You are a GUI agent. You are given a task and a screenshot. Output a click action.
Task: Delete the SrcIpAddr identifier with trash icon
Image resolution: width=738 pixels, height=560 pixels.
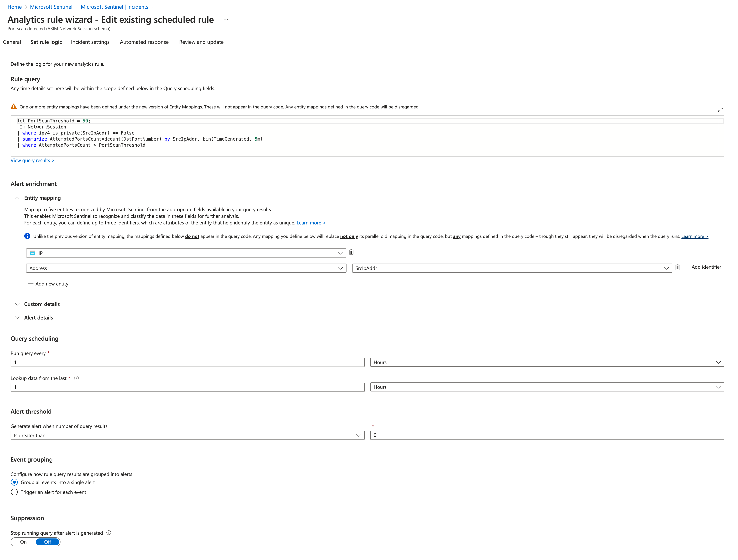(677, 268)
